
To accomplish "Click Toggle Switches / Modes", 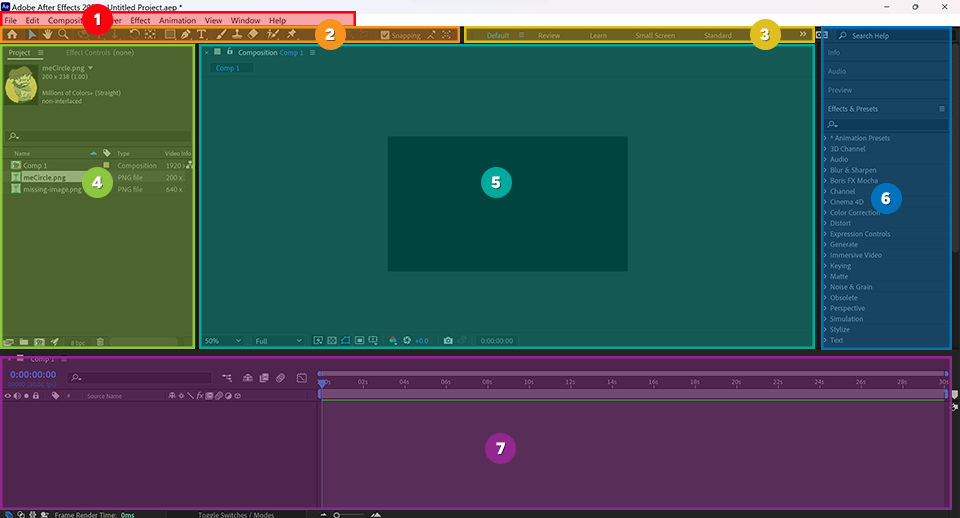I will tap(236, 514).
